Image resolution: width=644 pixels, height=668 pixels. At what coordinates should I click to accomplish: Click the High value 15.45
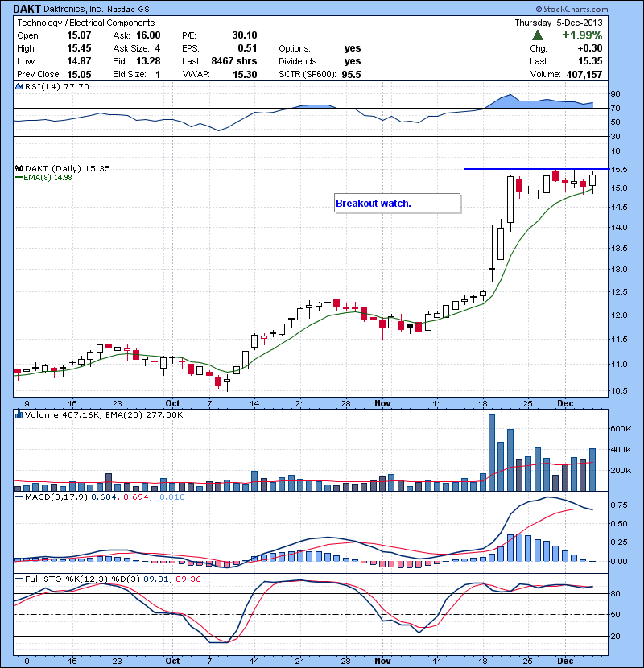coord(79,48)
